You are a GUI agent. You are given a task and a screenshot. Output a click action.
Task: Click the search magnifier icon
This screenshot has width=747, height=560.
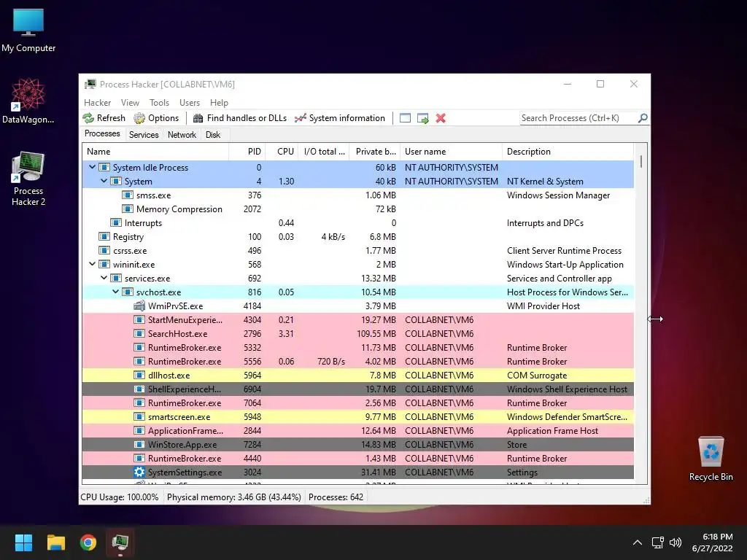coord(643,117)
